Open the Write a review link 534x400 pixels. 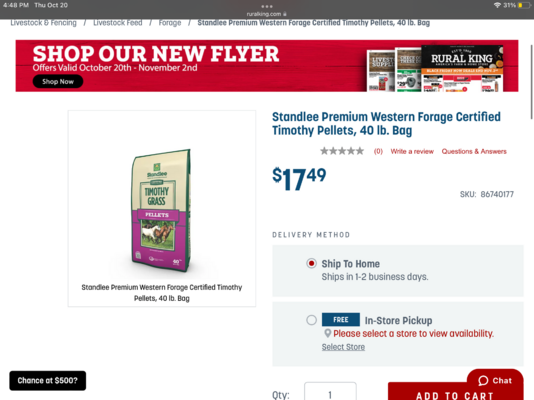click(412, 151)
